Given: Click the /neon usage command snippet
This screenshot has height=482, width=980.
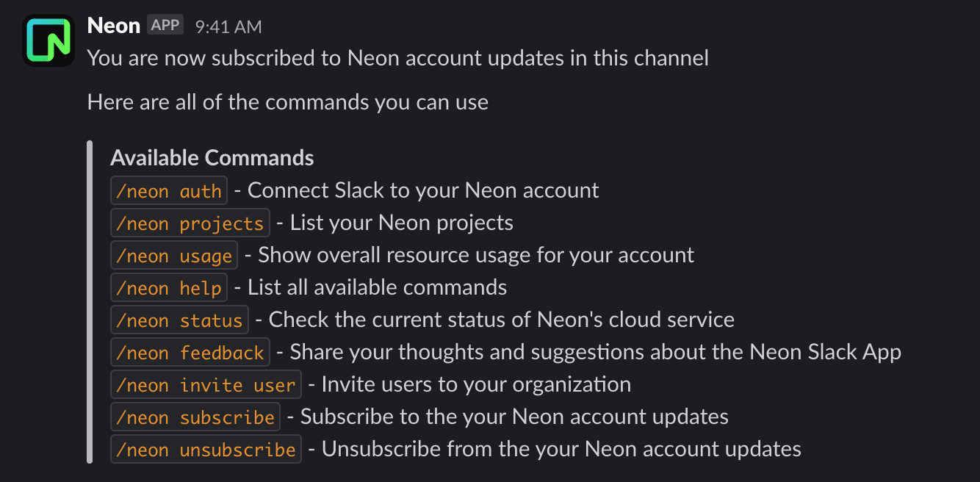Looking at the screenshot, I should pos(174,256).
